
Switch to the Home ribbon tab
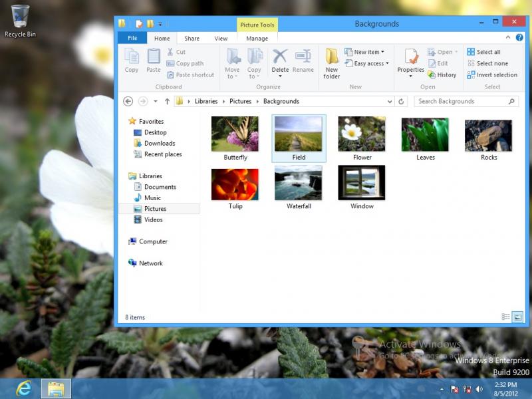162,39
